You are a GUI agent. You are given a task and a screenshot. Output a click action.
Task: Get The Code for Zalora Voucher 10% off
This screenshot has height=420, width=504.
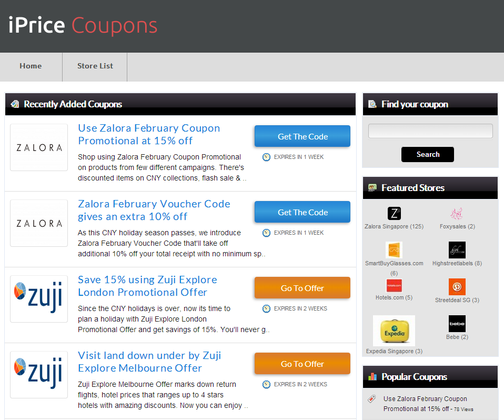tap(303, 212)
